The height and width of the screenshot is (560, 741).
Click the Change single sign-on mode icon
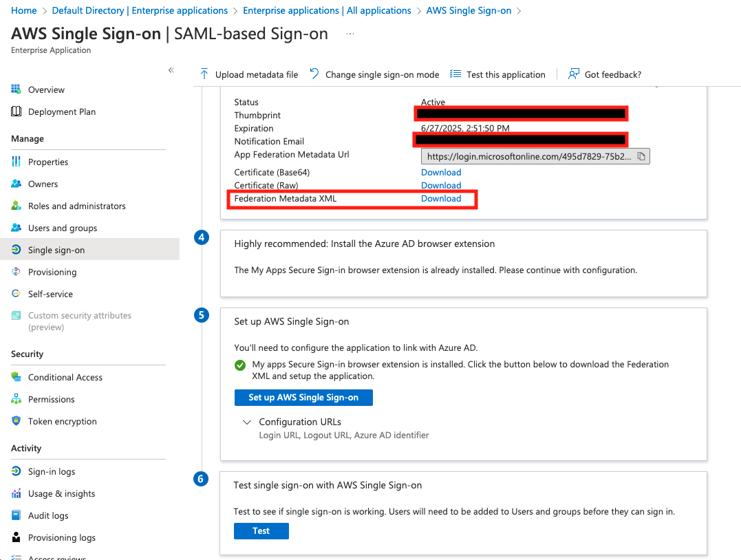click(x=314, y=74)
